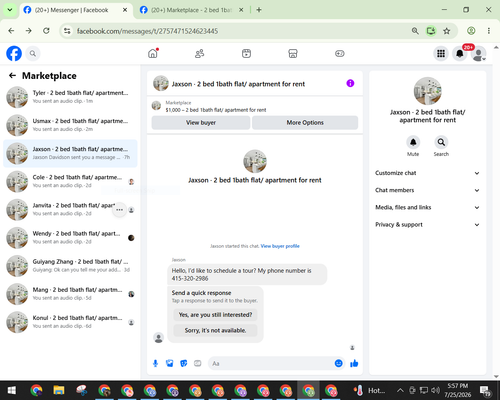The height and width of the screenshot is (400, 500).
Task: Open notifications bell with 20+ badge
Action: [460, 53]
